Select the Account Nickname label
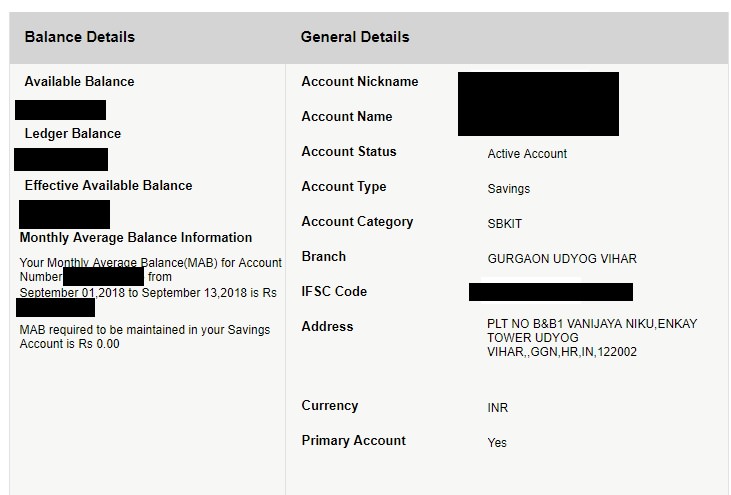This screenshot has height=495, width=731. point(359,82)
